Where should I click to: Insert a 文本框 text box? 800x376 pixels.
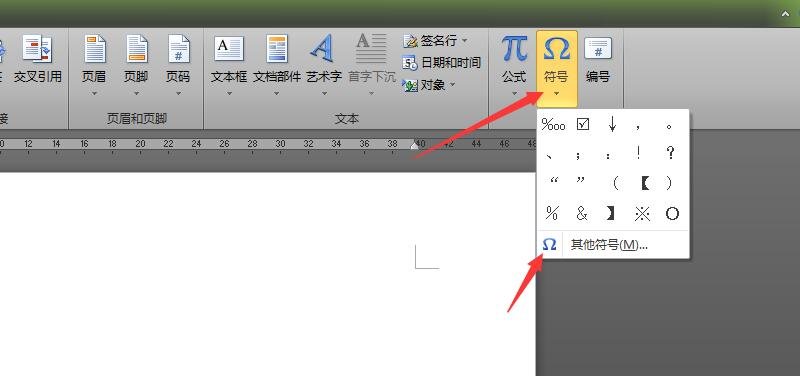point(229,64)
